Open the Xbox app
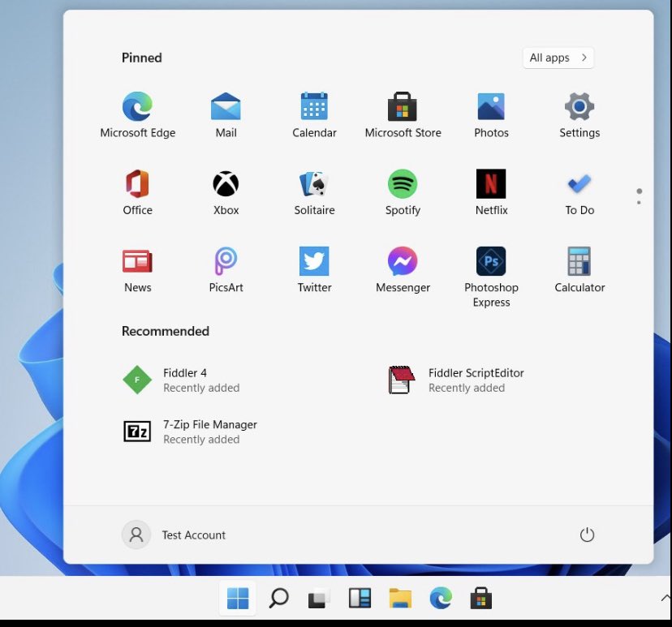Image resolution: width=672 pixels, height=627 pixels. coord(226,192)
